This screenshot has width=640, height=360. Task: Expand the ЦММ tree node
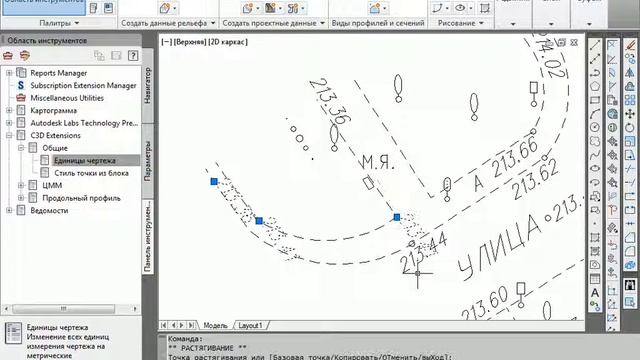click(21, 185)
